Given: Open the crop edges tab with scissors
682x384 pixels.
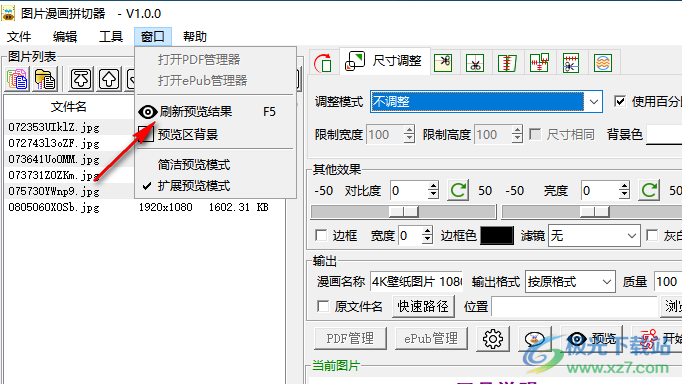Looking at the screenshot, I should [x=443, y=63].
